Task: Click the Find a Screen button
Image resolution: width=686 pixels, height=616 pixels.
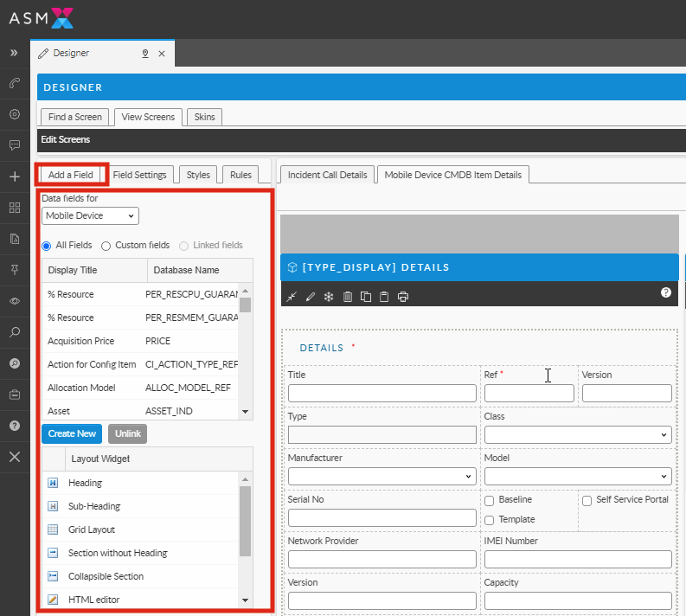Action: (74, 117)
